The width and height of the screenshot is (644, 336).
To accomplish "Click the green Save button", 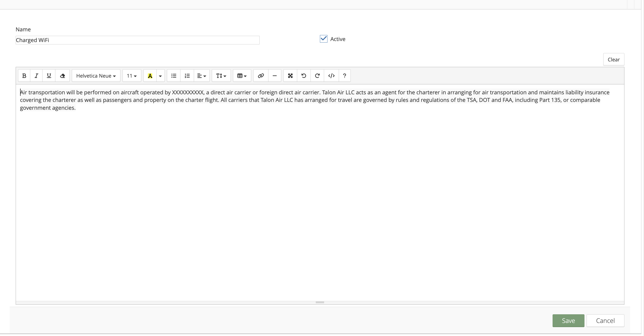I will pos(568,321).
